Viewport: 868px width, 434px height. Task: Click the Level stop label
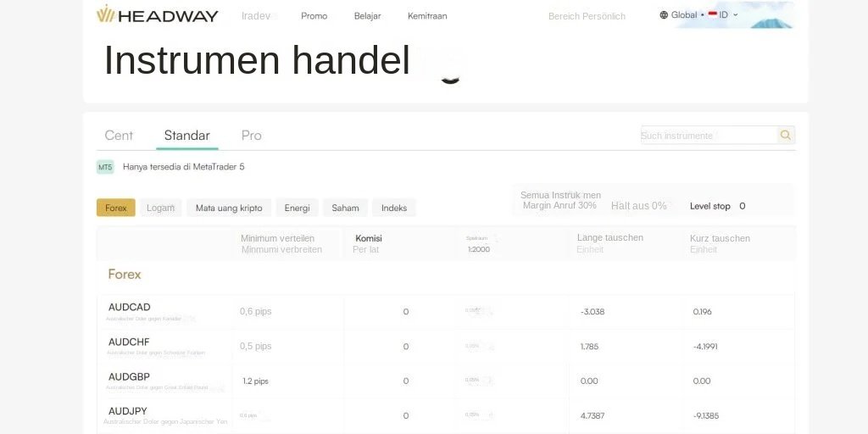(x=710, y=206)
